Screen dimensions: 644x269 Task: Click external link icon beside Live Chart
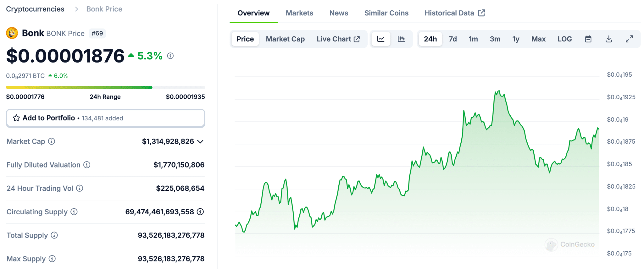pyautogui.click(x=357, y=39)
